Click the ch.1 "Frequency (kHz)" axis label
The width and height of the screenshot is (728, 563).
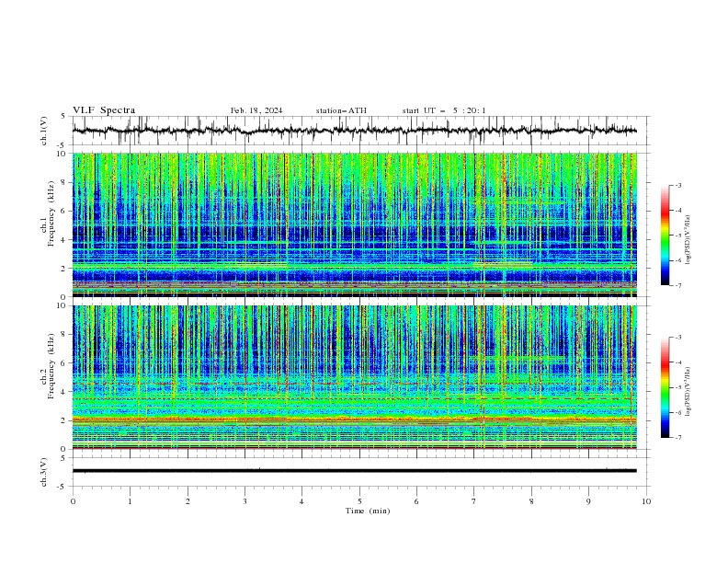pyautogui.click(x=51, y=214)
